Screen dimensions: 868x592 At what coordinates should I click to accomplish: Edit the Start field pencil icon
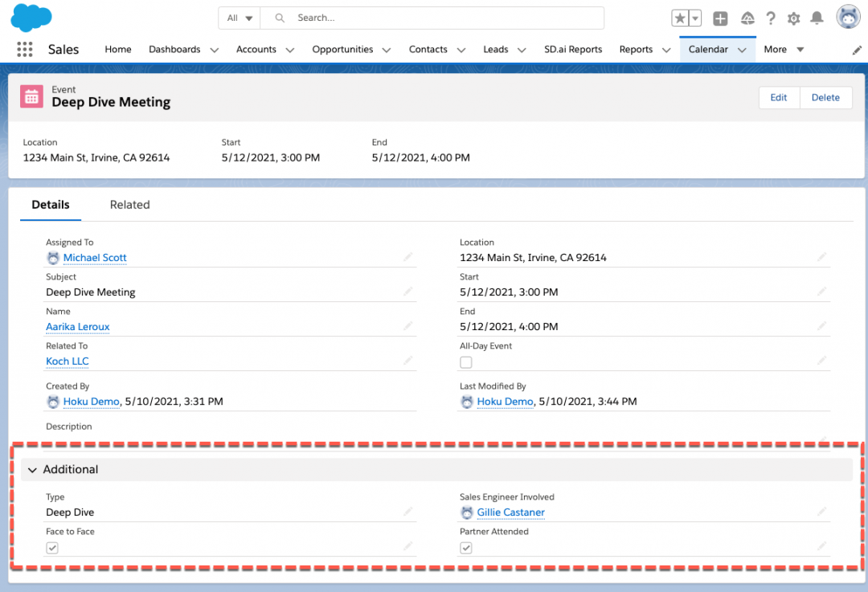tap(821, 291)
